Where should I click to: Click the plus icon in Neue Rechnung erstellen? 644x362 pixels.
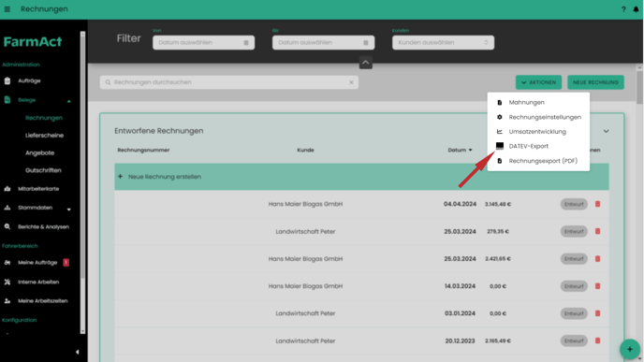pyautogui.click(x=120, y=177)
